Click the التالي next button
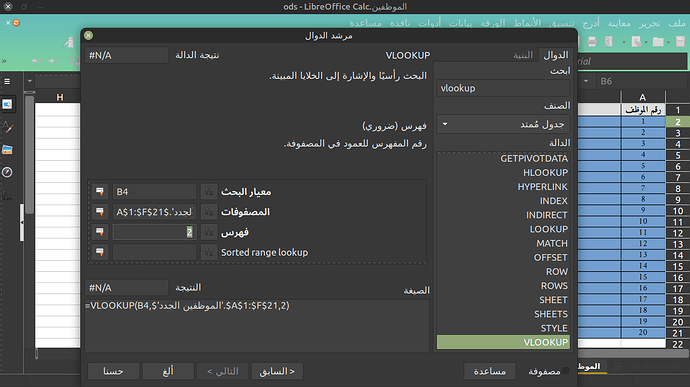 223,371
